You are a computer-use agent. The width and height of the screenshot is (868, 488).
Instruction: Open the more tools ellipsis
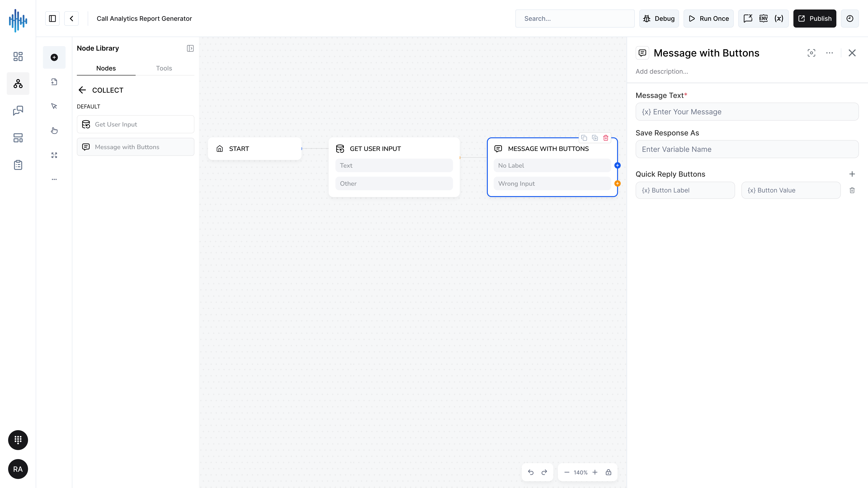tap(54, 180)
